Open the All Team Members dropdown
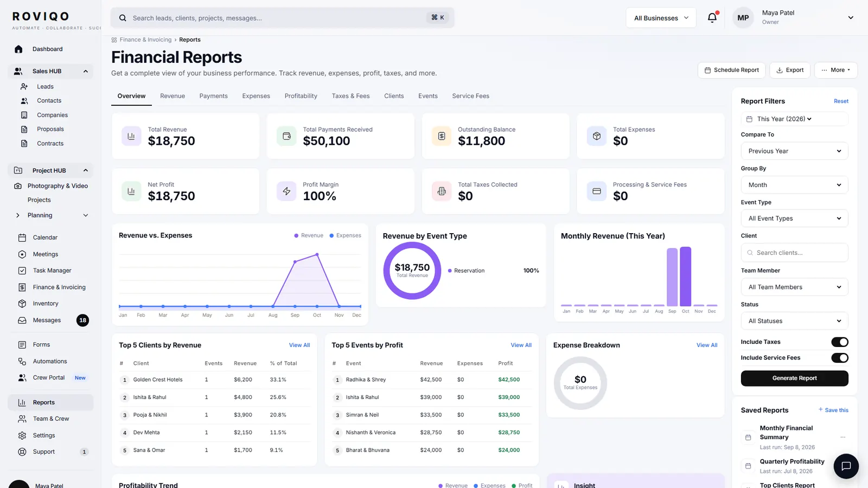868x488 pixels. point(794,287)
